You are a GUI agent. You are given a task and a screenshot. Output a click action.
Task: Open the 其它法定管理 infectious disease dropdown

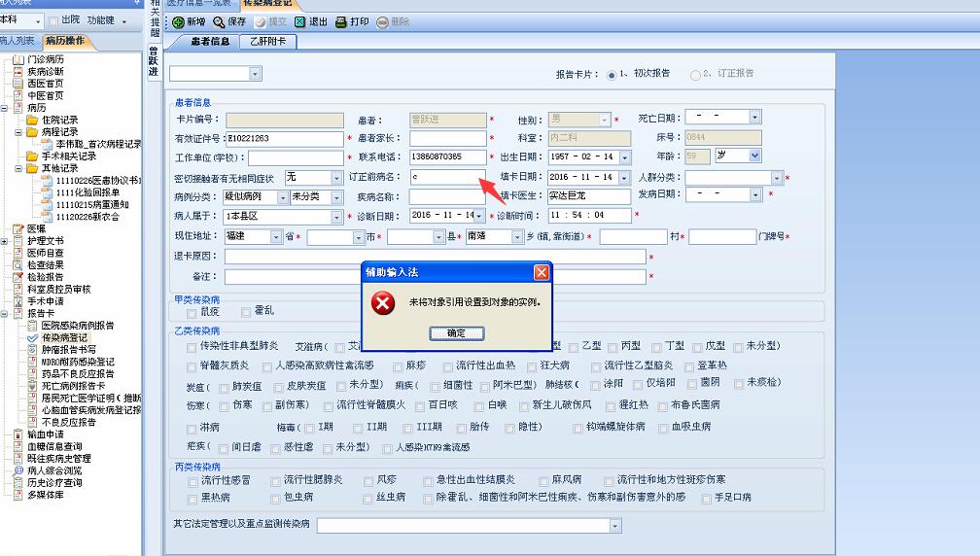coord(615,526)
